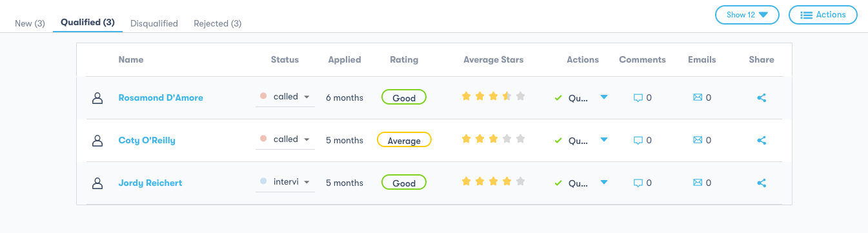Expand actions arrow for Coty O'Reilly
868x233 pixels.
click(x=604, y=139)
